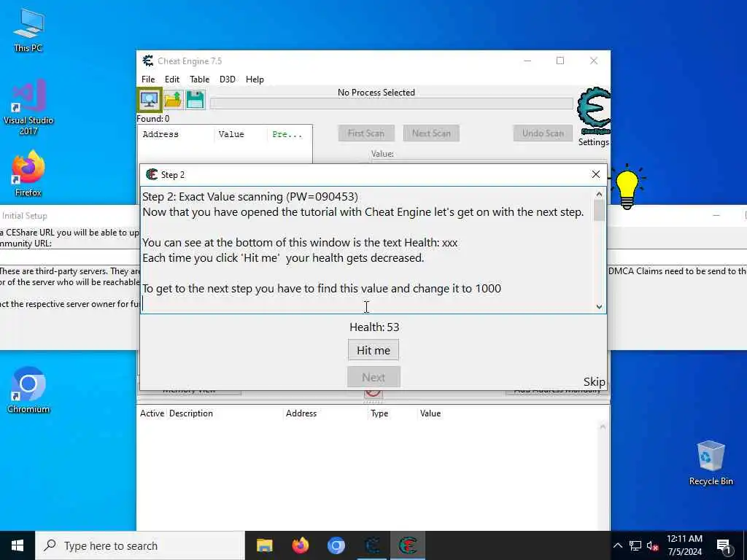This screenshot has height=560, width=747.
Task: Click the muted volume tray icon
Action: coord(652,545)
